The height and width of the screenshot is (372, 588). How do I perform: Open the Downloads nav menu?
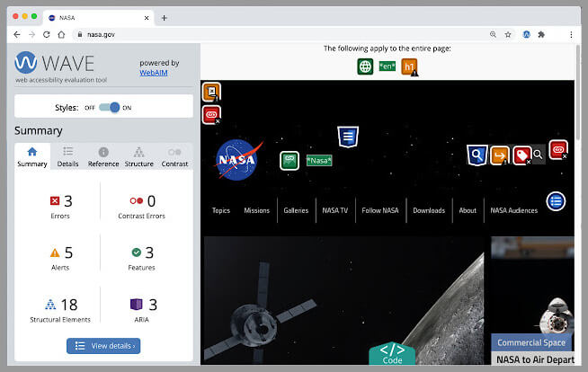tap(429, 210)
